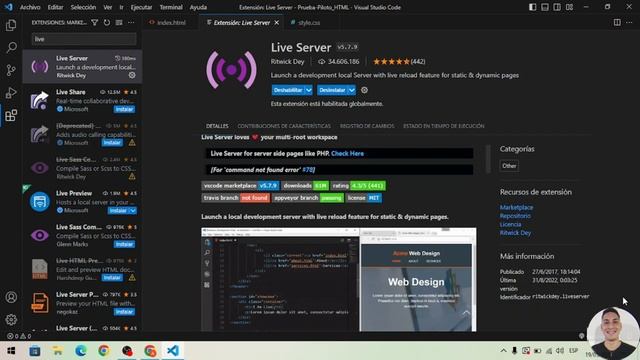The width and height of the screenshot is (640, 360).
Task: Open Ritwick Dey link under resources
Action: [515, 233]
